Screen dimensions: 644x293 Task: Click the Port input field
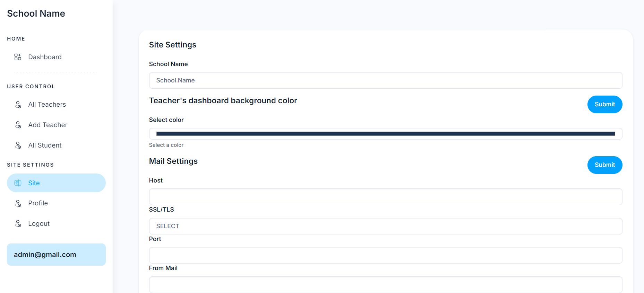click(385, 255)
